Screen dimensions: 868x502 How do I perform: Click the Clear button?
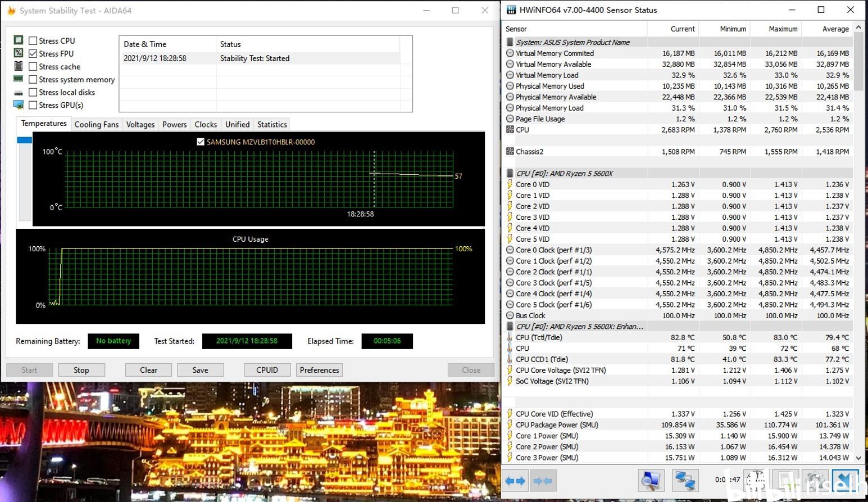(148, 370)
